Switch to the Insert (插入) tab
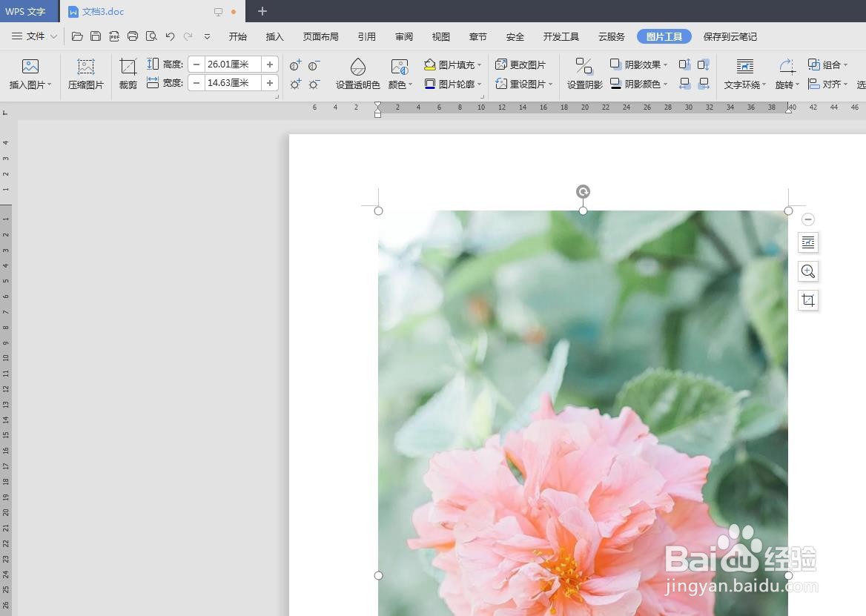 coord(274,36)
